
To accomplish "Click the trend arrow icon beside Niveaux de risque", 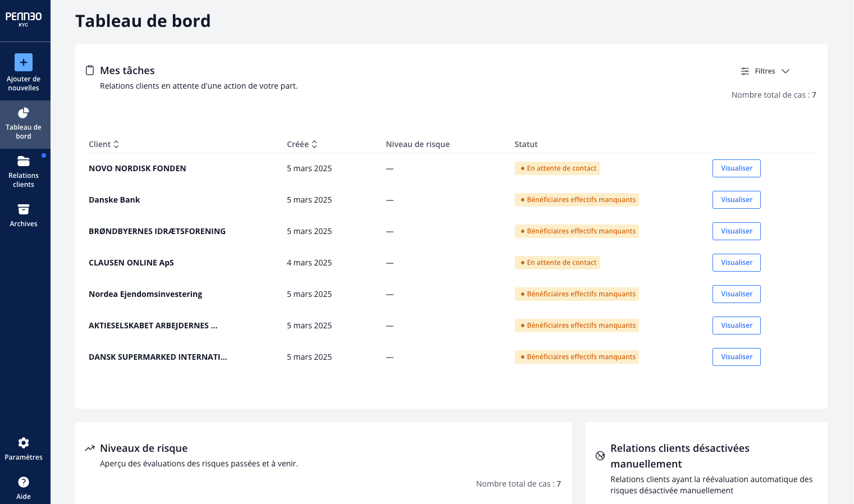I will tap(90, 448).
